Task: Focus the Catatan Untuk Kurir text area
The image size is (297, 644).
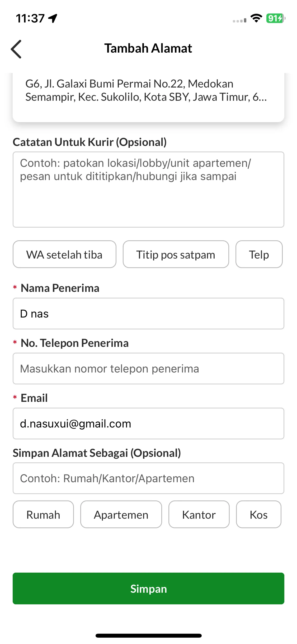Action: pos(148,190)
